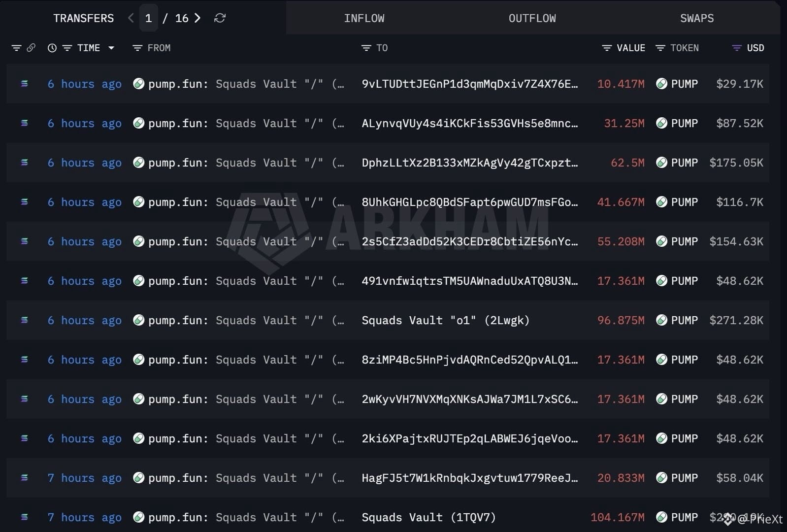
Task: Open Solana chain icon for 31.25M transfer
Action: (24, 123)
